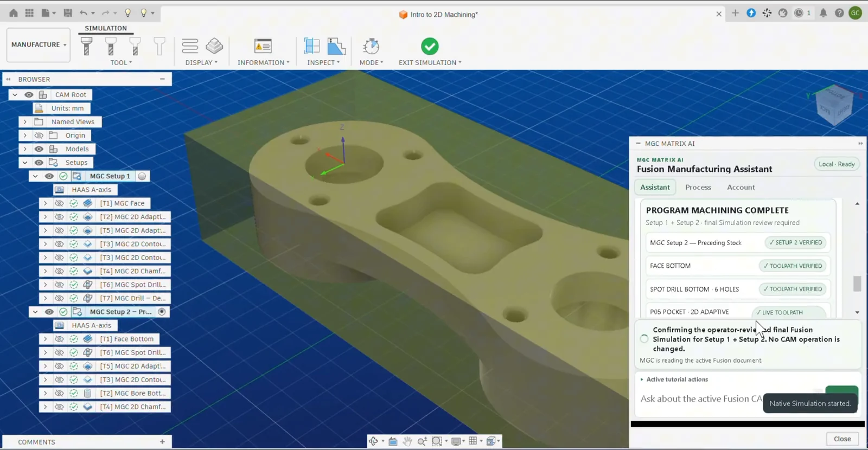
Task: Toggle visibility of [T1] MGC Face operation
Action: (59, 203)
